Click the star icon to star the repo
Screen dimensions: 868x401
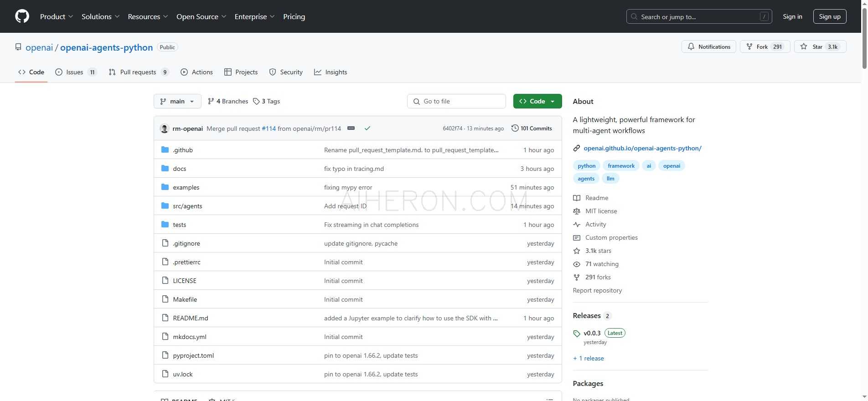804,46
